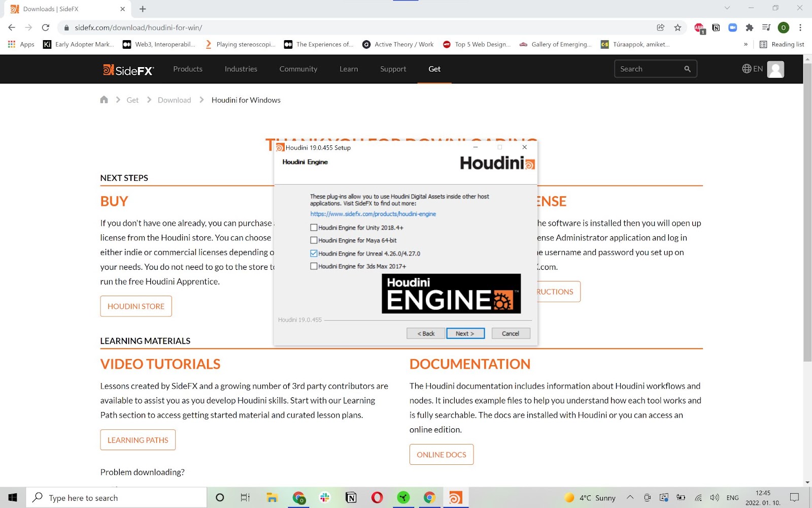Close the Downloads | SideFX browser tab

[x=122, y=9]
